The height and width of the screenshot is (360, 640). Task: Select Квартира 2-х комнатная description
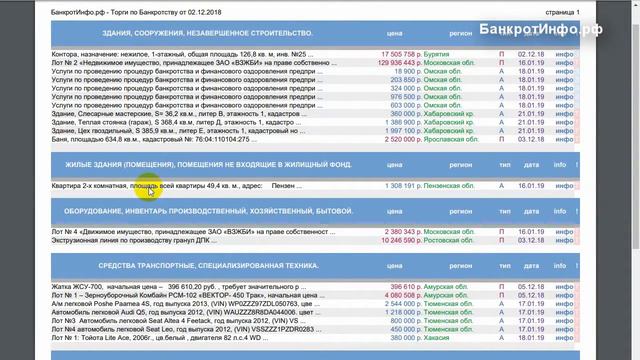coord(177,186)
